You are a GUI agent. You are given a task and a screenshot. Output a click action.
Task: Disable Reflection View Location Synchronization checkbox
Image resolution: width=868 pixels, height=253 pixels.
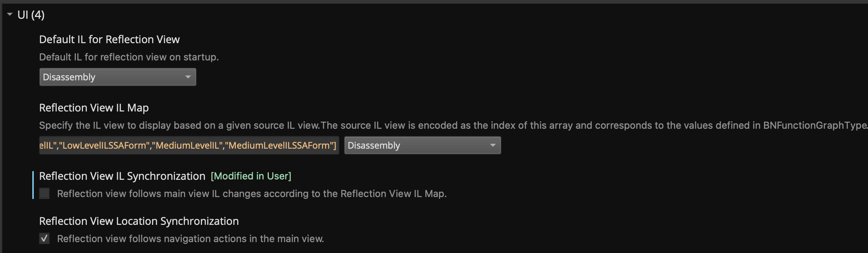(x=44, y=238)
